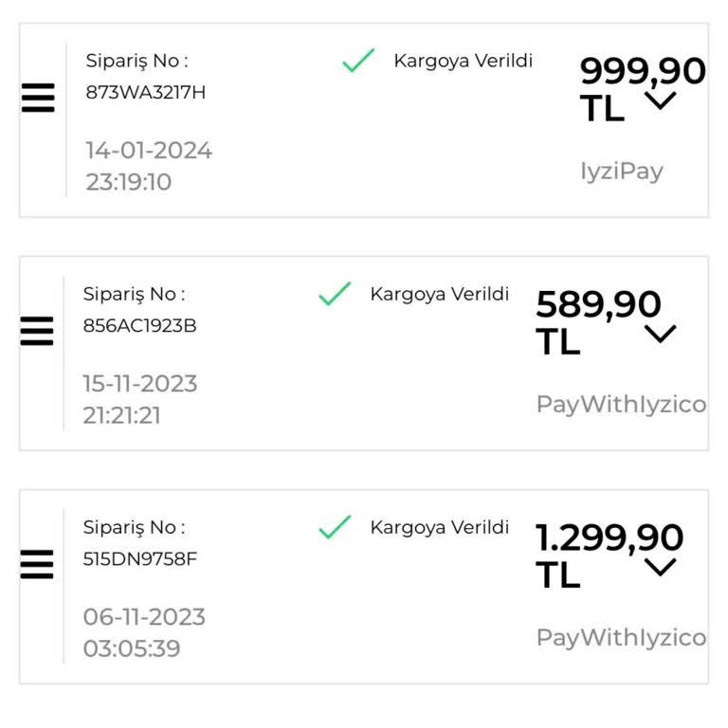Click the 15-11-2023 order date
The width and height of the screenshot is (728, 728).
click(x=140, y=384)
